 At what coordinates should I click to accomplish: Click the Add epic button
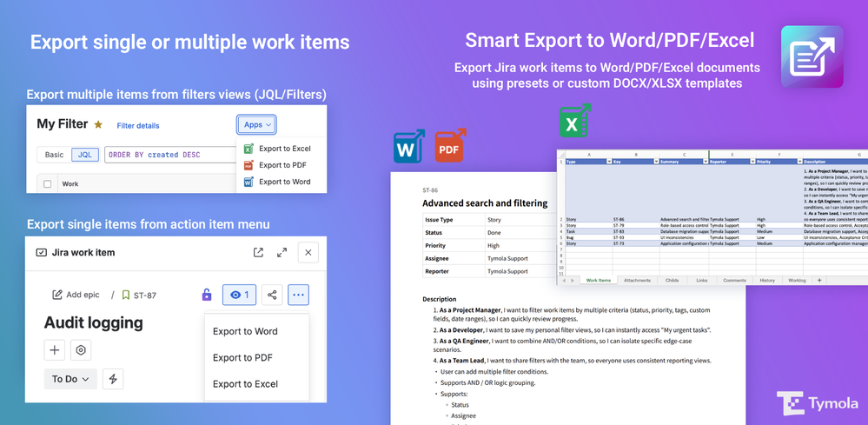pos(76,295)
